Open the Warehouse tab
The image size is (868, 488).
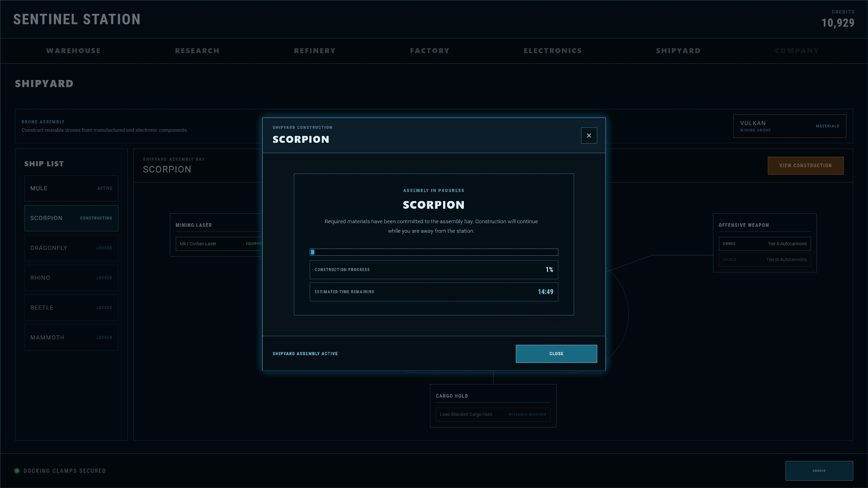point(73,51)
